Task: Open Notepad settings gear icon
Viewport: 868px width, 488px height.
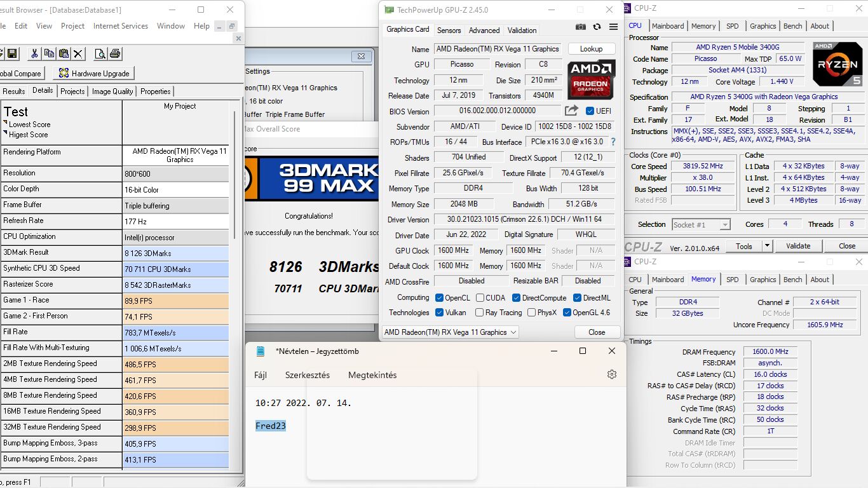Action: point(612,374)
